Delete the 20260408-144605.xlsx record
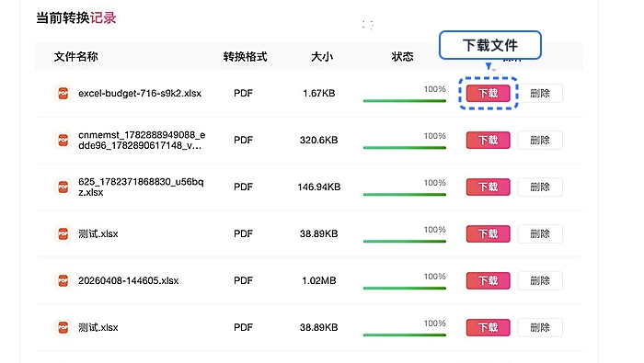Image resolution: width=644 pixels, height=363 pixels. click(540, 280)
